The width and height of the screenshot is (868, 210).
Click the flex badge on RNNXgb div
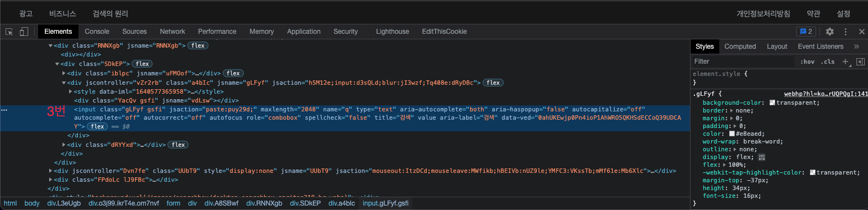coord(198,45)
